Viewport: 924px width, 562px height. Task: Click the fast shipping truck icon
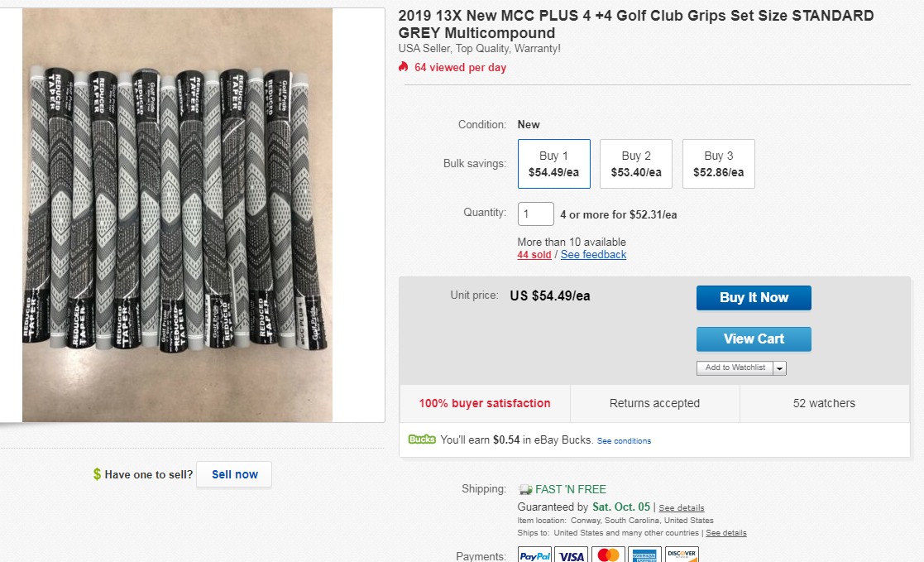[525, 489]
